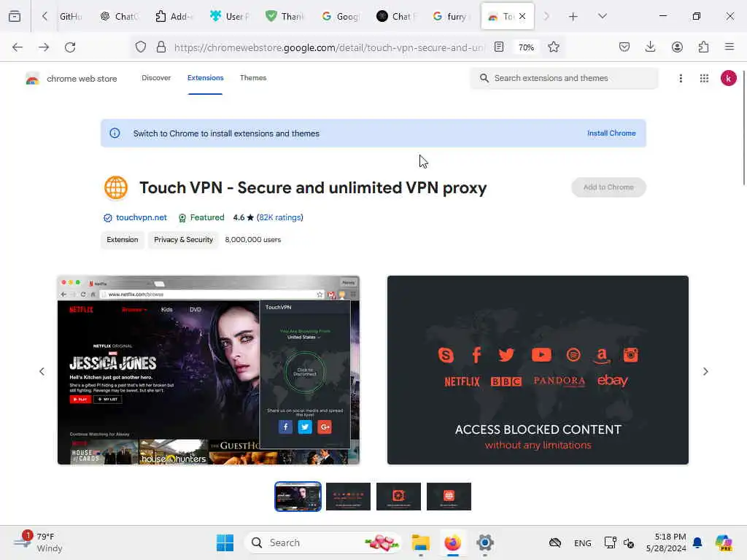The width and height of the screenshot is (747, 560).
Task: Switch to the User tab
Action: 230,17
